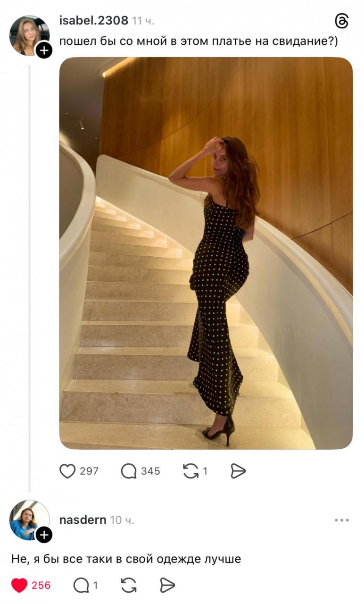Image resolution: width=364 pixels, height=604 pixels.
Task: Open the nasdern reply text
Action: [x=126, y=559]
